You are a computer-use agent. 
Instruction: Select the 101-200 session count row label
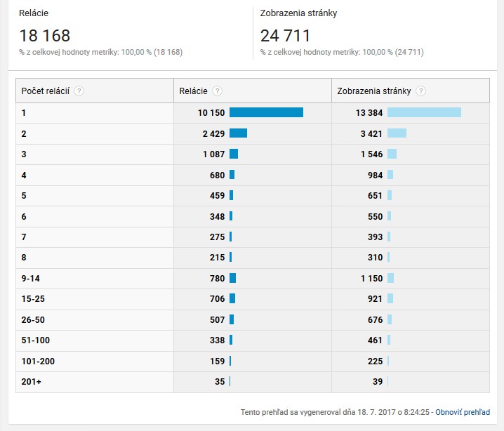pyautogui.click(x=38, y=362)
